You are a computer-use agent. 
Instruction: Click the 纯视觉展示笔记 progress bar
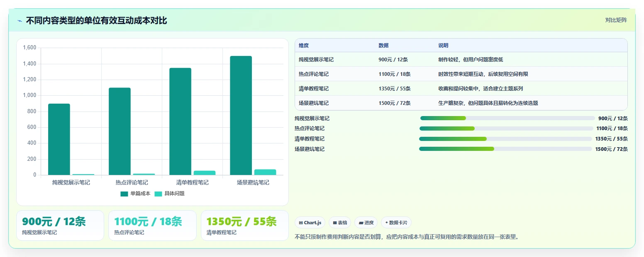coord(507,118)
